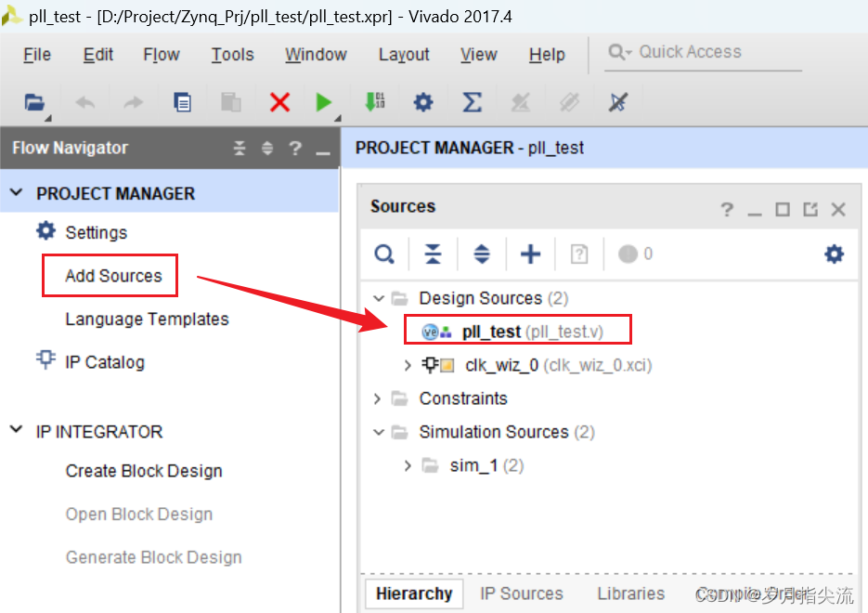Open the Open Project toolbar dropdown arrow
Screen dimensions: 868x613
[48, 118]
